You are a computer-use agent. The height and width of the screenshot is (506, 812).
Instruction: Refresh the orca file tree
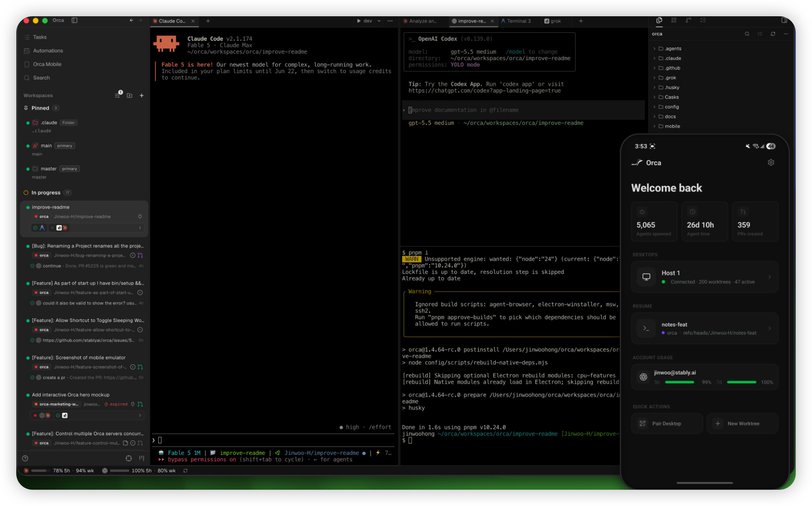[773, 34]
